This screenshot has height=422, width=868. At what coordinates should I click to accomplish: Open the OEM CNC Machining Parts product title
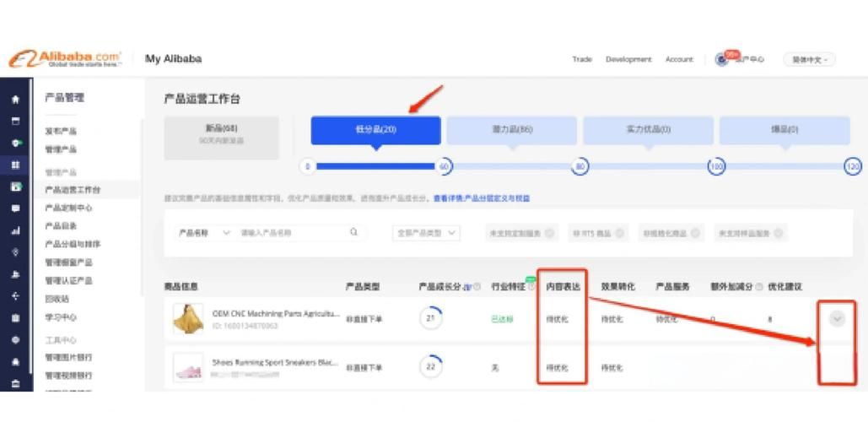[276, 313]
